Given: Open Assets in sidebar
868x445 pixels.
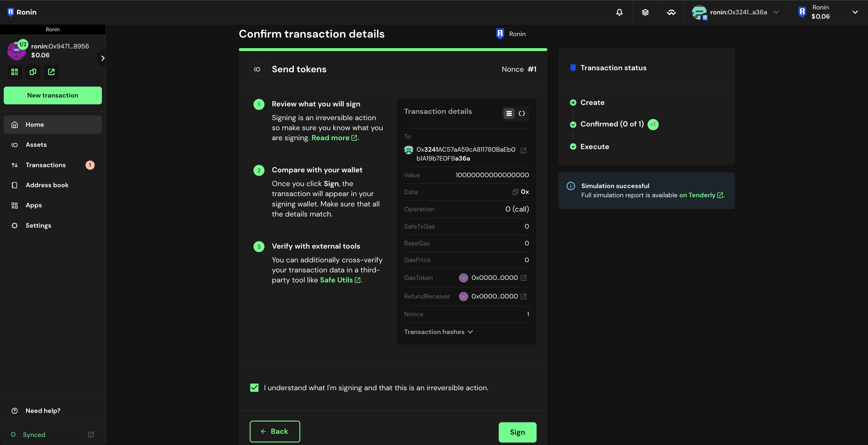Looking at the screenshot, I should [53, 145].
